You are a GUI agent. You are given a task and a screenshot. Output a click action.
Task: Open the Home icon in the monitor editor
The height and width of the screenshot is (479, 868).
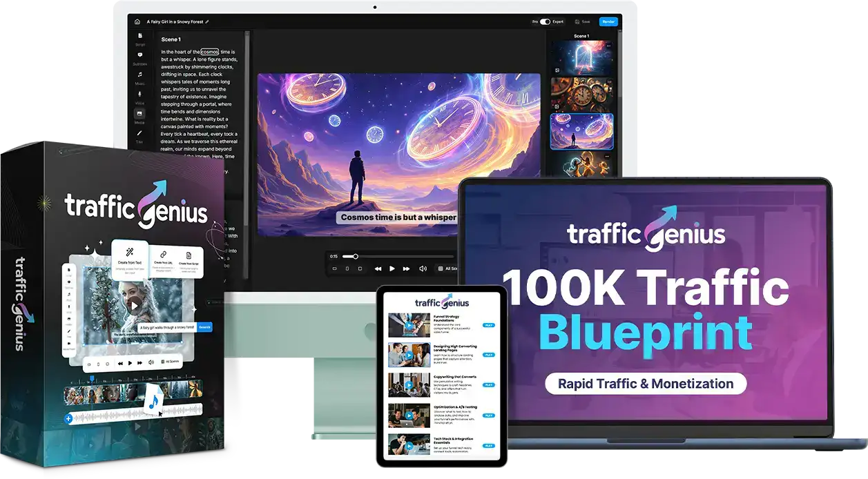point(137,21)
